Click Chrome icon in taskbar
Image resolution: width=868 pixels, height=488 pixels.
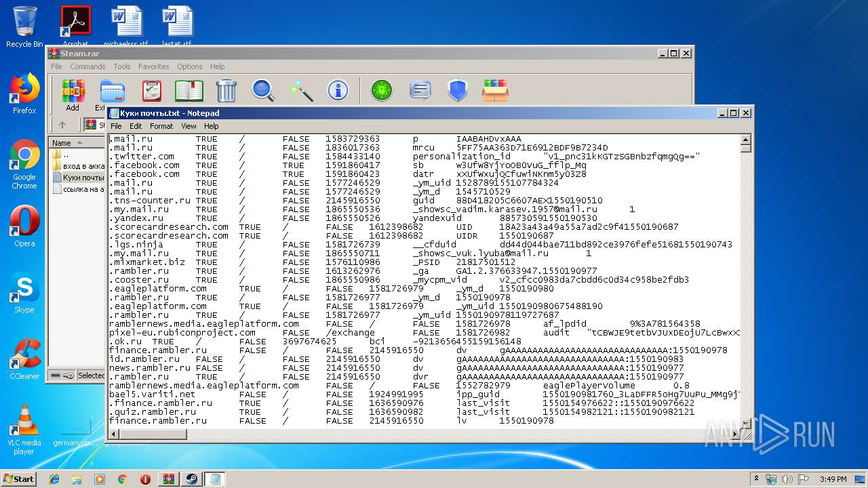pyautogui.click(x=122, y=479)
